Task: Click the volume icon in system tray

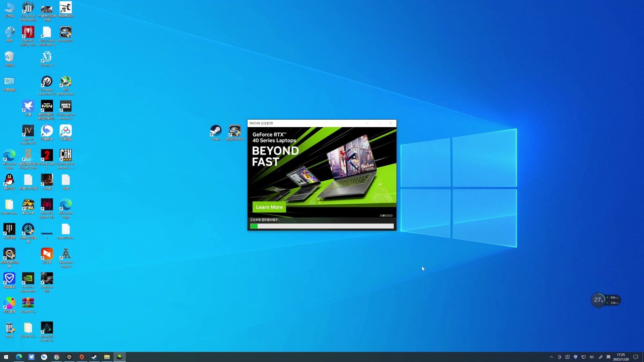Action: 592,357
